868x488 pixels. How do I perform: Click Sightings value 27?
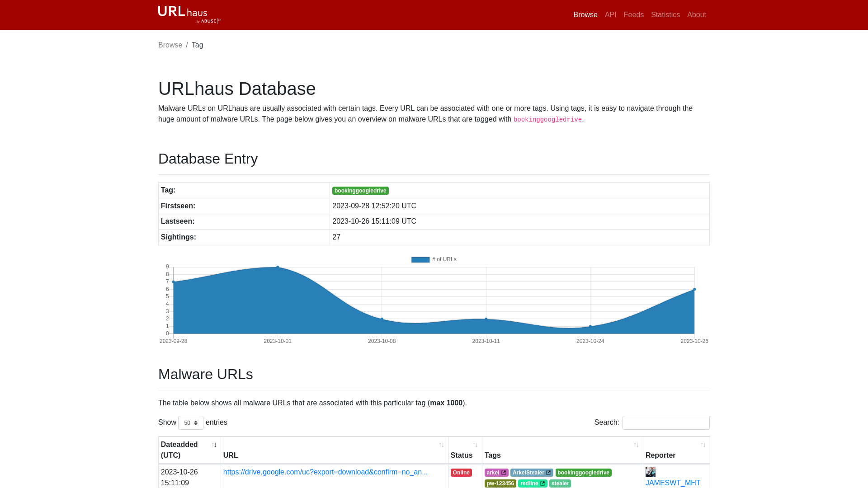pos(336,237)
